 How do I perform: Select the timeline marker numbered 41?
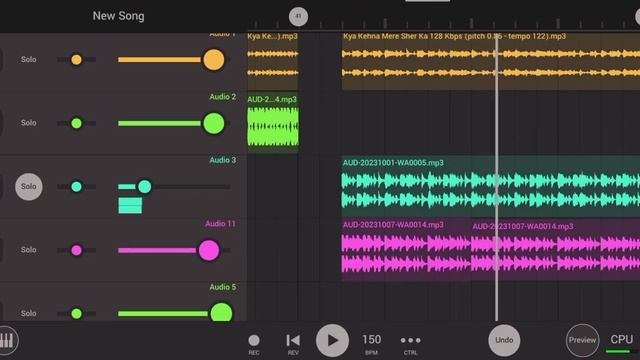[298, 17]
